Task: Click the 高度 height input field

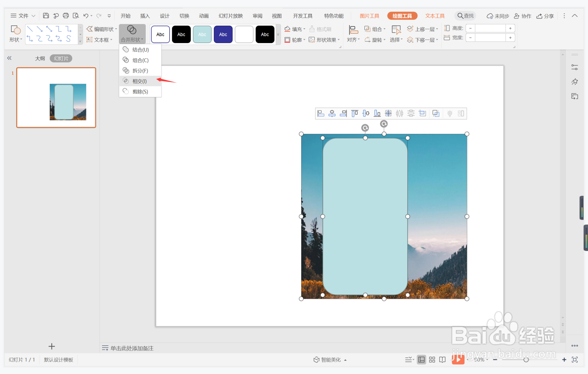Action: (490, 28)
